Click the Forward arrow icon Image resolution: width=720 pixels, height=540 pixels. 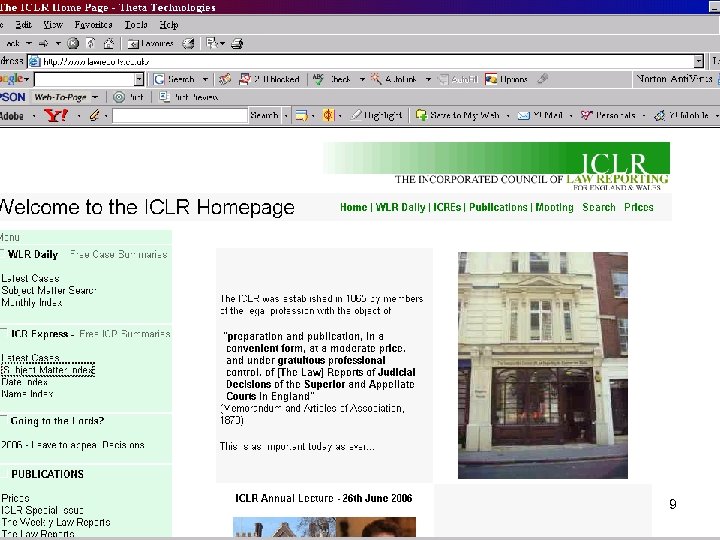pos(44,44)
